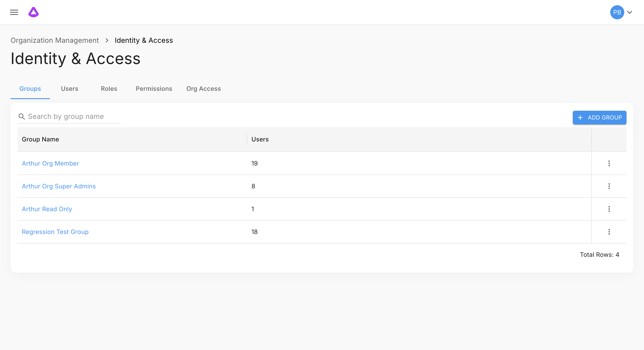
Task: Select the Groups tab
Action: [x=30, y=89]
